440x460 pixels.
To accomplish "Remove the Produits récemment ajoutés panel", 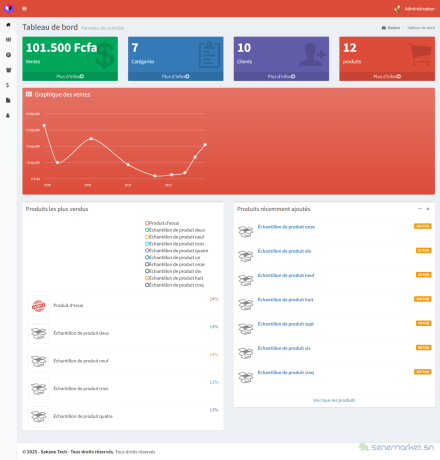I will coord(428,209).
